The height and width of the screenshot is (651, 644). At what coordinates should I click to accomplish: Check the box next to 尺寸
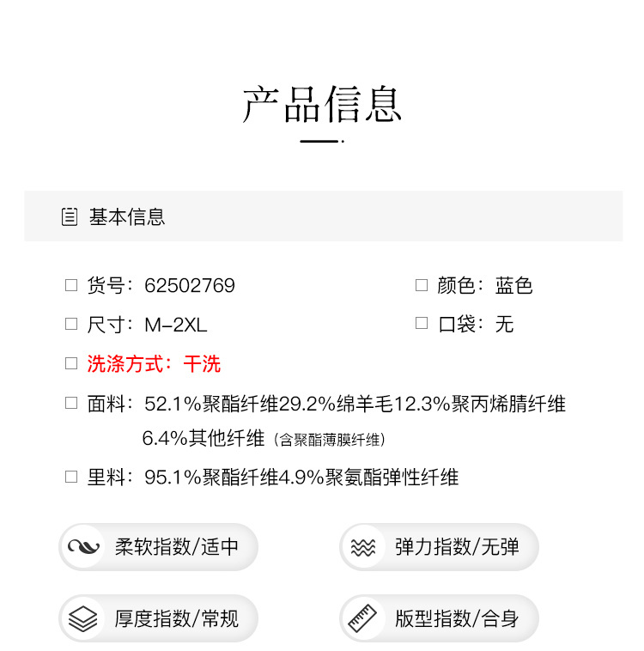tap(71, 324)
